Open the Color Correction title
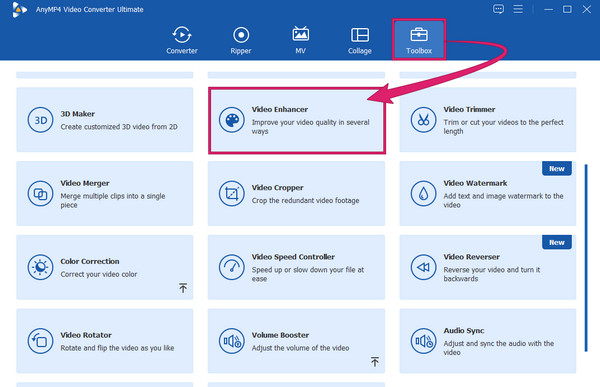 [x=90, y=261]
